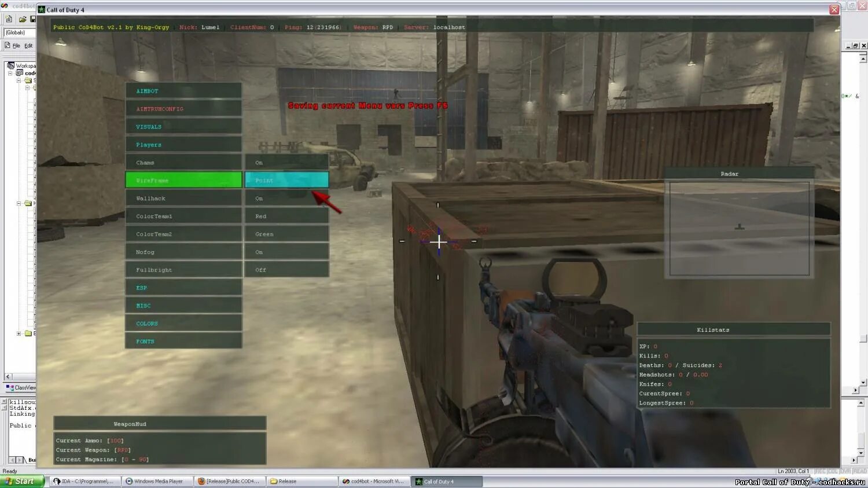Open the Release folder taskbar item
Image resolution: width=868 pixels, height=488 pixels.
pos(302,481)
